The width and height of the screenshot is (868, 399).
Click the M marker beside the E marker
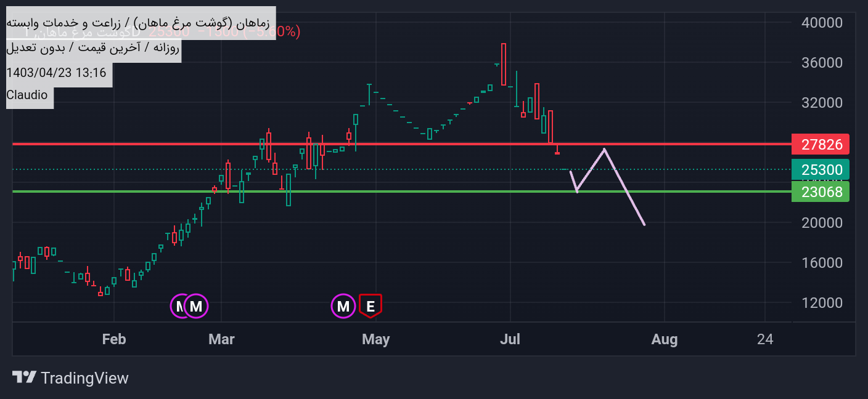(343, 306)
